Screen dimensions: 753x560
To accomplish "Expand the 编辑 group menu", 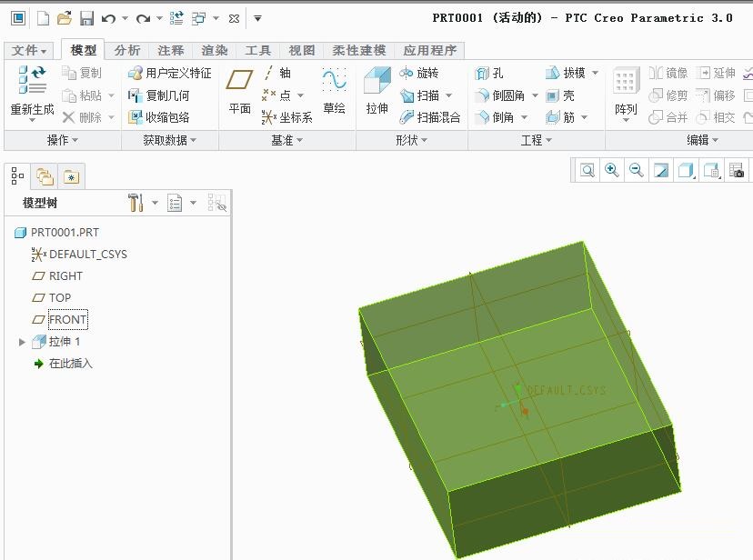I will coord(703,140).
